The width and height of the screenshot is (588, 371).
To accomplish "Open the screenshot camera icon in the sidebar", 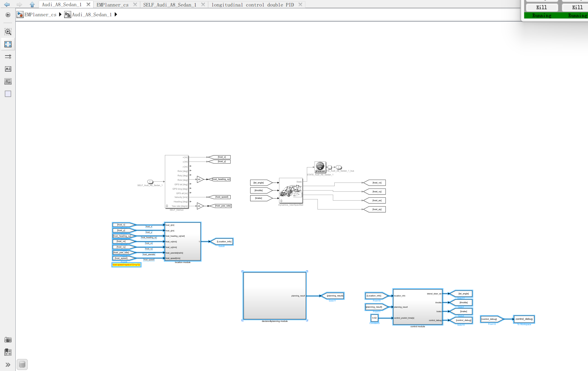I will (8, 340).
